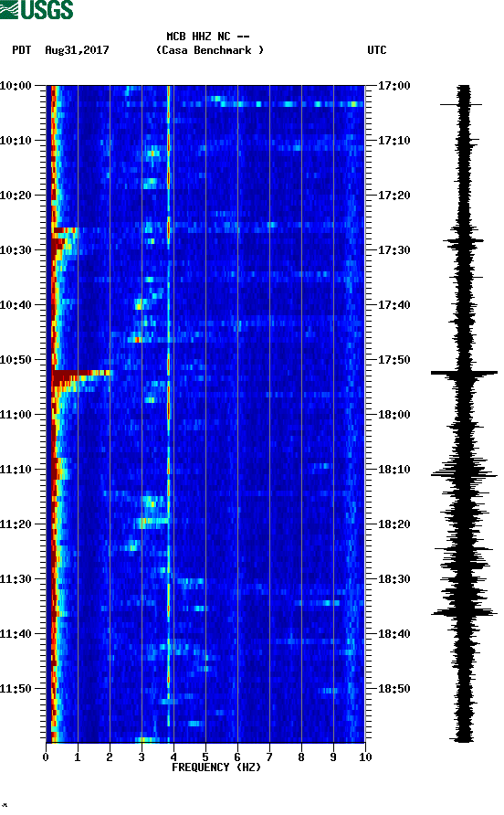
Task: Click the Casa Benchmark station name
Action: pyautogui.click(x=210, y=50)
